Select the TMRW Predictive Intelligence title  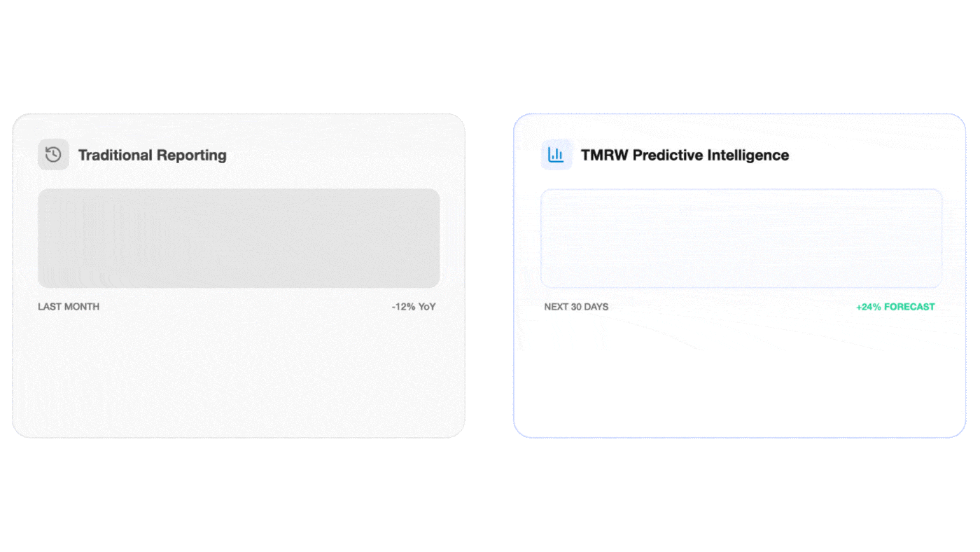point(684,156)
